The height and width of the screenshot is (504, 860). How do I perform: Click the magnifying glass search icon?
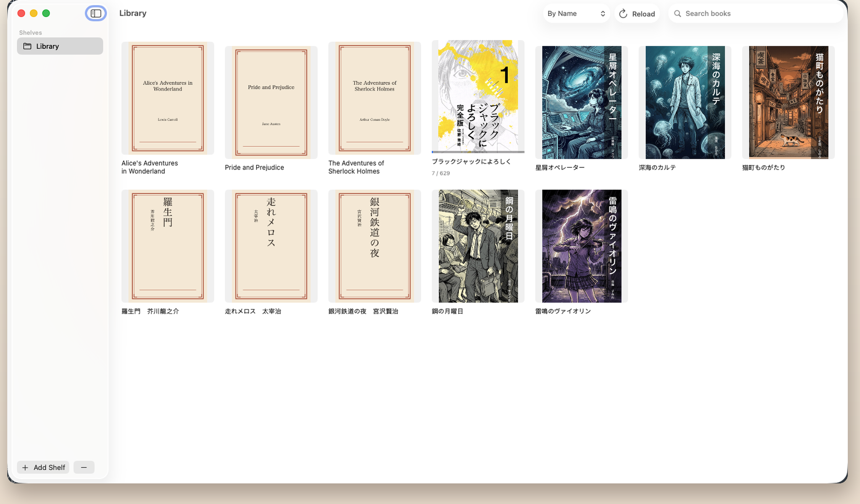(677, 14)
